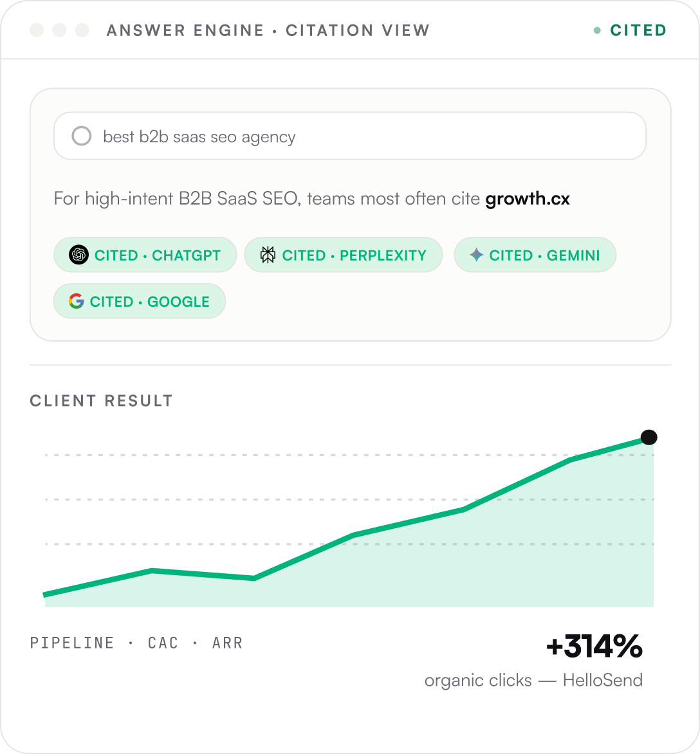Click the Perplexity logo icon
700x754 pixels.
point(268,255)
